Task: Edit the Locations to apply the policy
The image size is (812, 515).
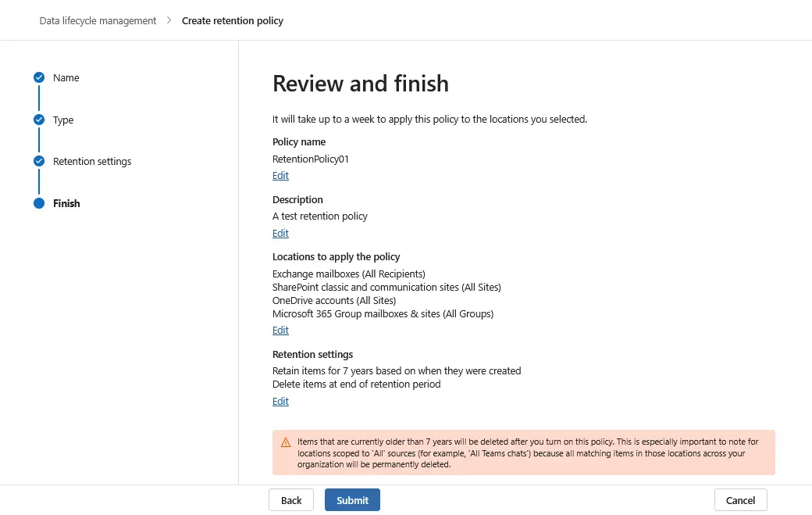Action: coord(280,330)
